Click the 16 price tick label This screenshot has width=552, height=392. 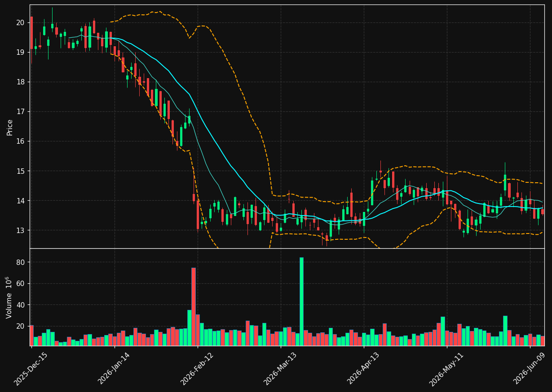(x=21, y=141)
